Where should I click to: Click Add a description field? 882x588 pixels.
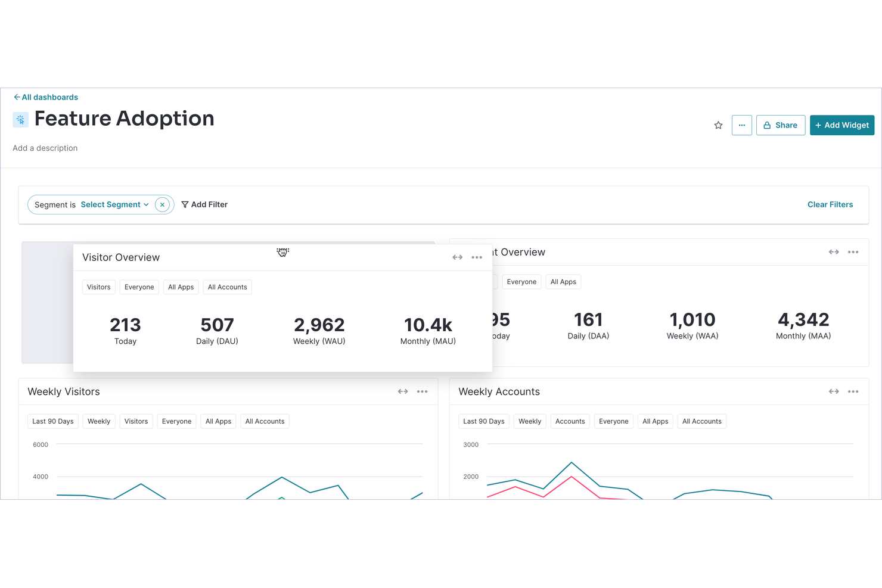(45, 148)
